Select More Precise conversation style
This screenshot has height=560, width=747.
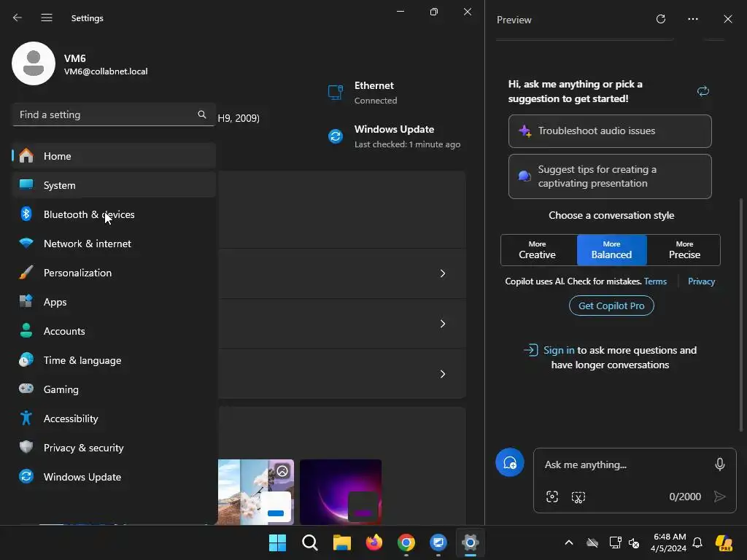[x=684, y=250]
